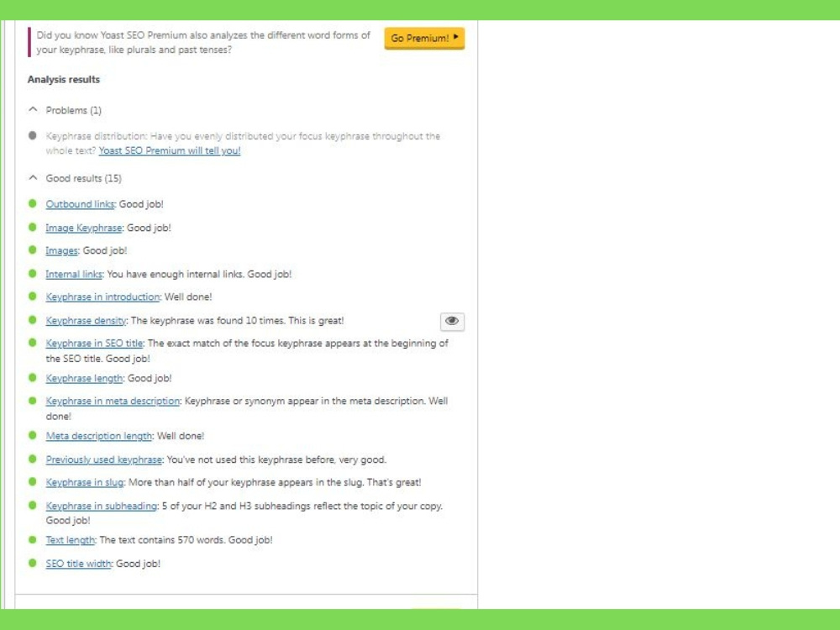Click the grey bullet beside Keyphrase distribution
840x630 pixels.
pos(33,135)
